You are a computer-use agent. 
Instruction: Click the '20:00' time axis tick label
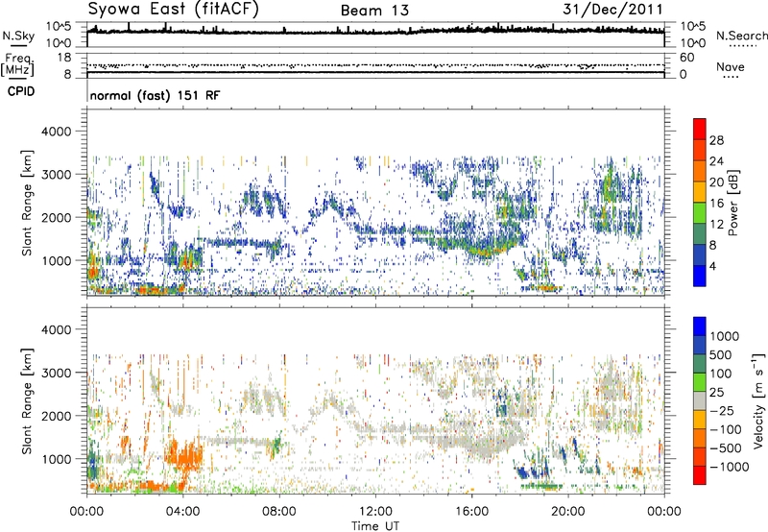click(x=567, y=512)
